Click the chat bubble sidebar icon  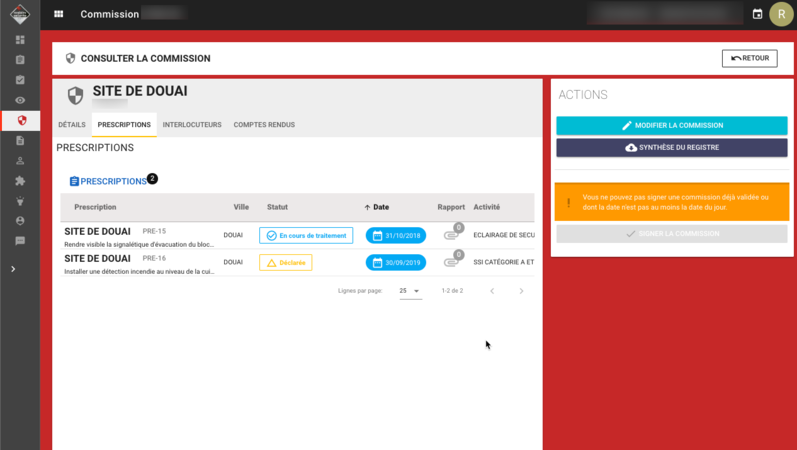[20, 241]
